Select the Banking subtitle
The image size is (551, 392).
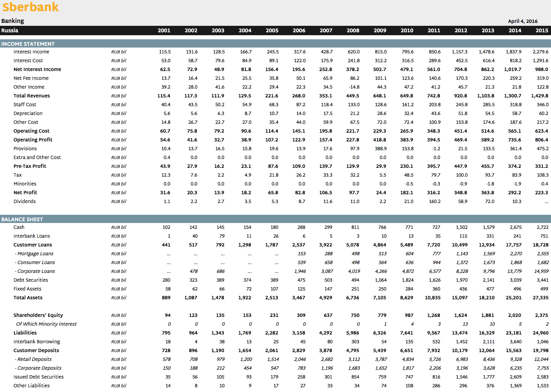coord(13,21)
